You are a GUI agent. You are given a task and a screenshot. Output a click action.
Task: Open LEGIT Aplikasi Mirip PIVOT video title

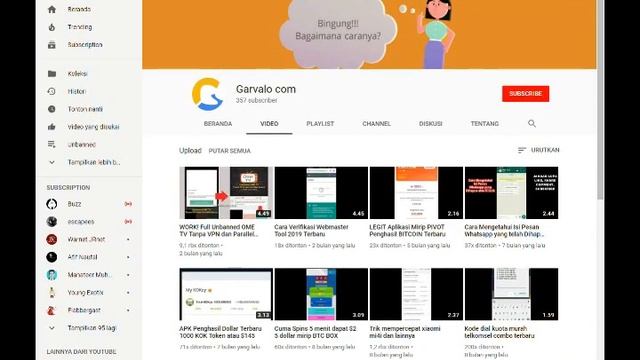point(407,231)
